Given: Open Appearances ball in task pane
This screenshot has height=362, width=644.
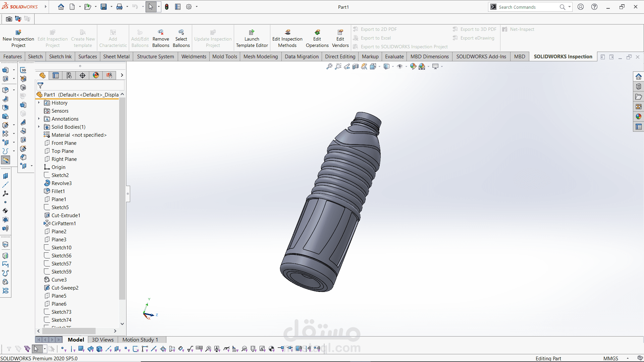Looking at the screenshot, I should (639, 117).
